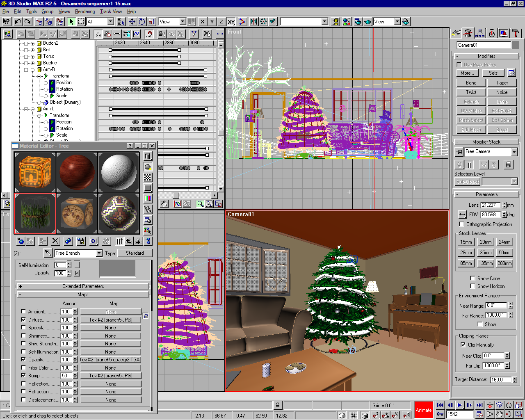Expand Extended Parameters rollout
525x420 pixels.
click(x=82, y=286)
